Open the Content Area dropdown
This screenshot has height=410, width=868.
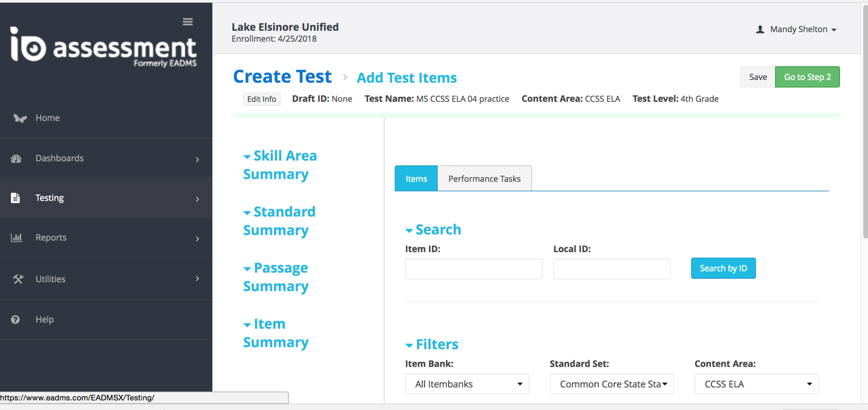pyautogui.click(x=756, y=384)
